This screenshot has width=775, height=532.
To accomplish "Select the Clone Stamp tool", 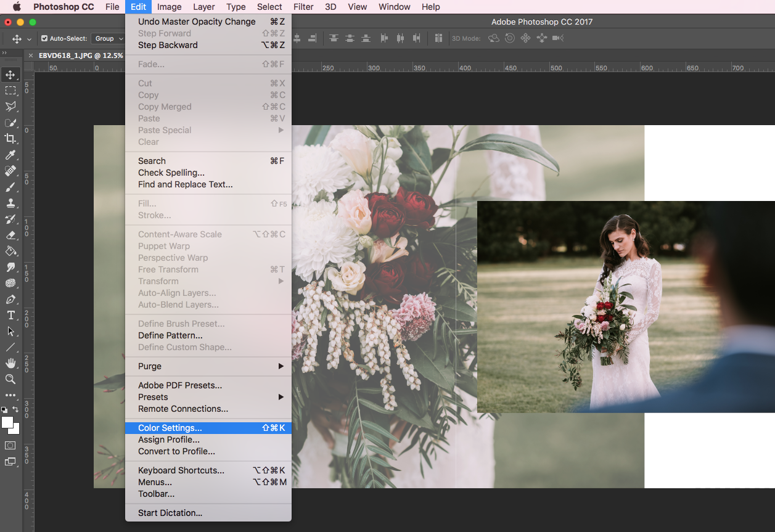I will [x=10, y=203].
